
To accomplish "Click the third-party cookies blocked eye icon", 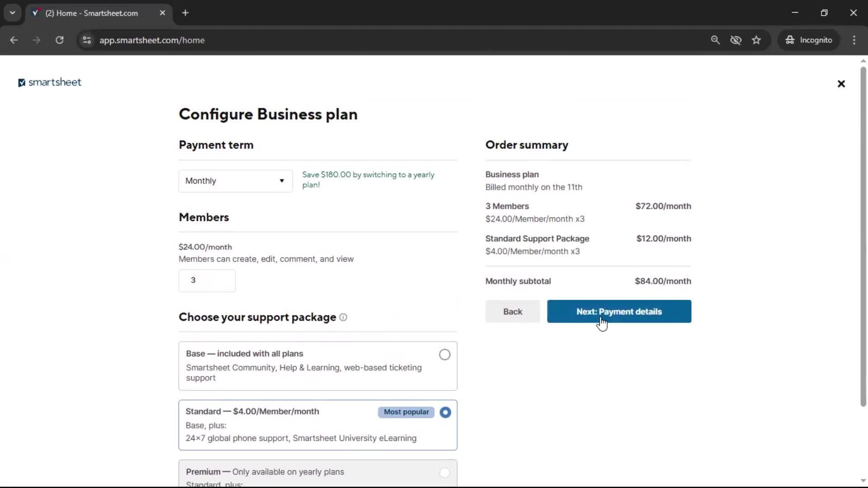I will tap(736, 40).
